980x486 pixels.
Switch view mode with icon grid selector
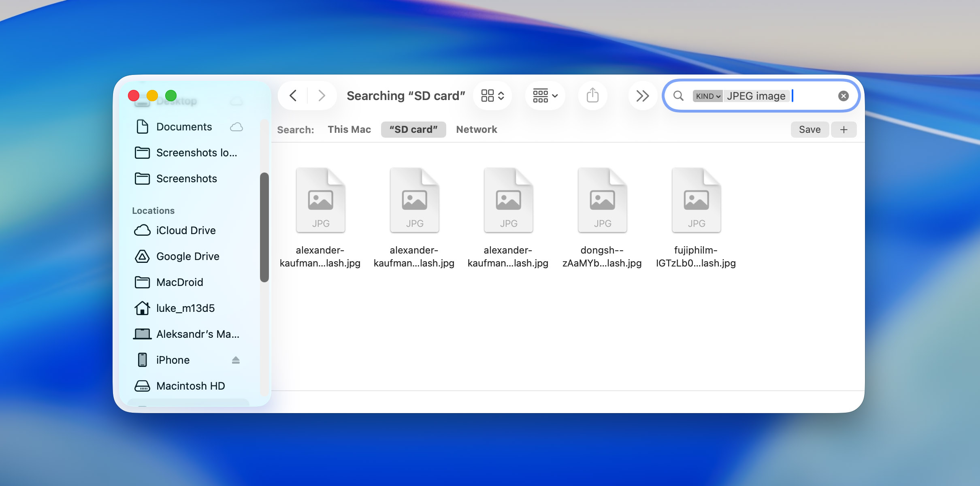click(492, 96)
